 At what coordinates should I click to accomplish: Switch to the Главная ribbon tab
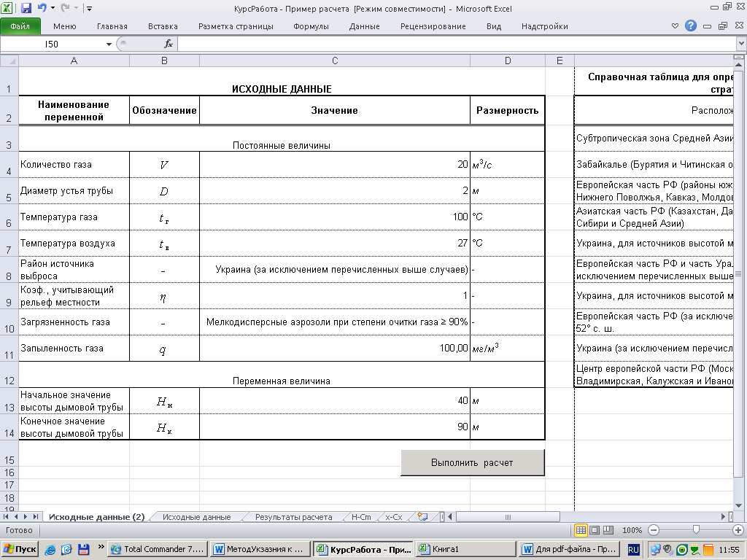[x=112, y=26]
